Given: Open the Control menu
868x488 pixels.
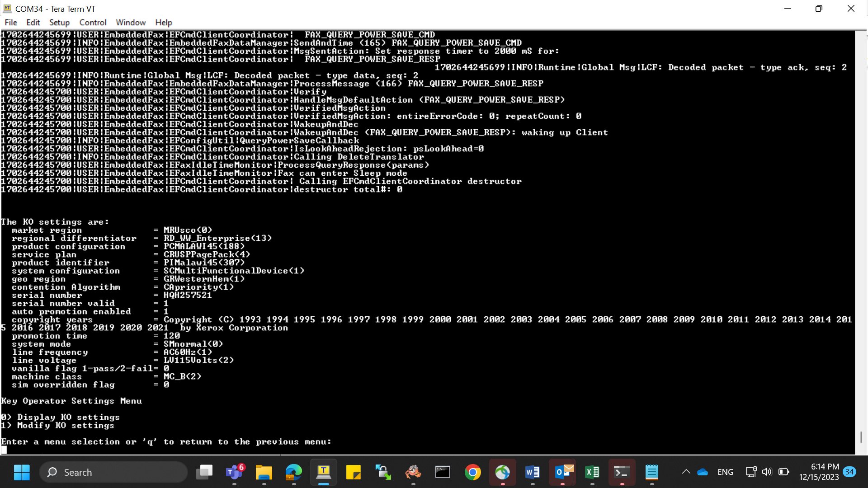Looking at the screenshot, I should (x=93, y=22).
